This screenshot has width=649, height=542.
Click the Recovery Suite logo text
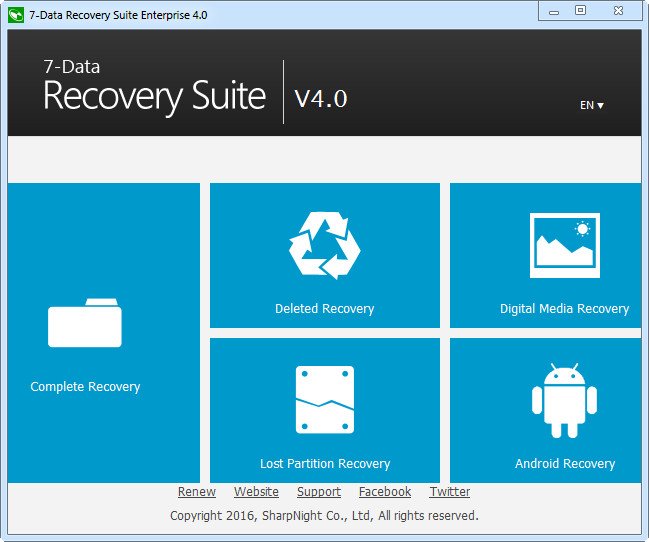point(154,96)
